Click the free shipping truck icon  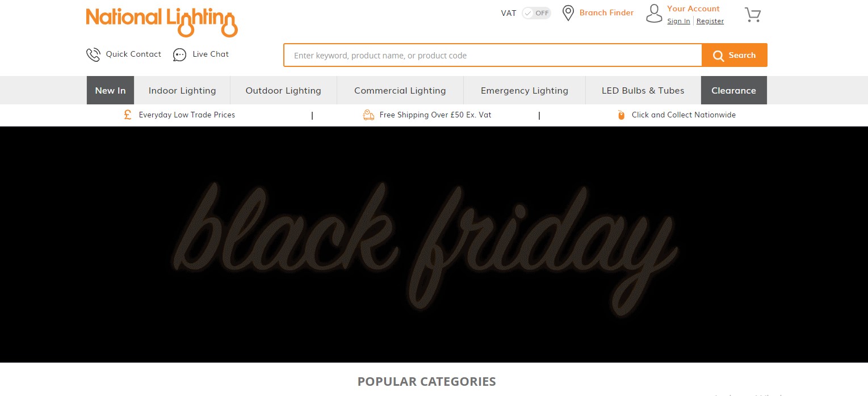point(368,115)
